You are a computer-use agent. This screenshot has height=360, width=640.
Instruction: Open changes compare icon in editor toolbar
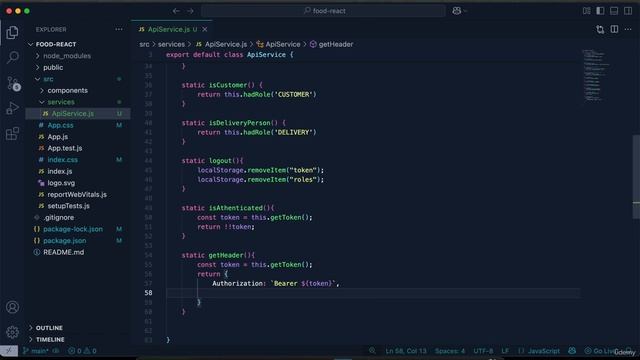pos(600,29)
